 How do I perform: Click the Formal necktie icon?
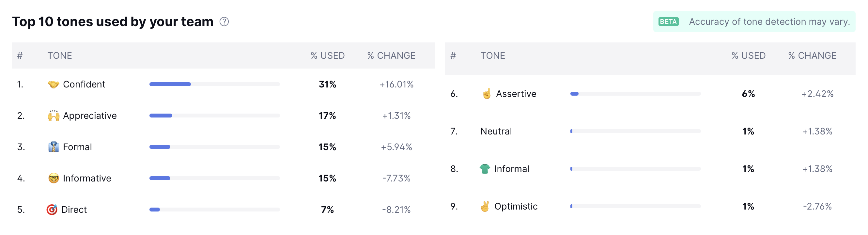click(53, 147)
